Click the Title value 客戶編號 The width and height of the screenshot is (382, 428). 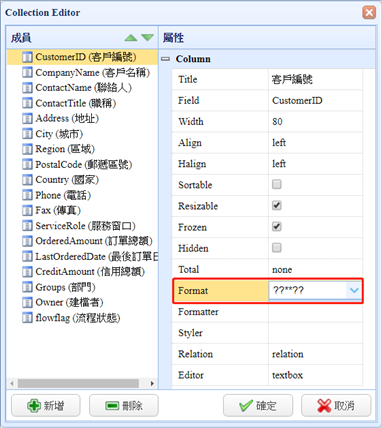click(292, 80)
